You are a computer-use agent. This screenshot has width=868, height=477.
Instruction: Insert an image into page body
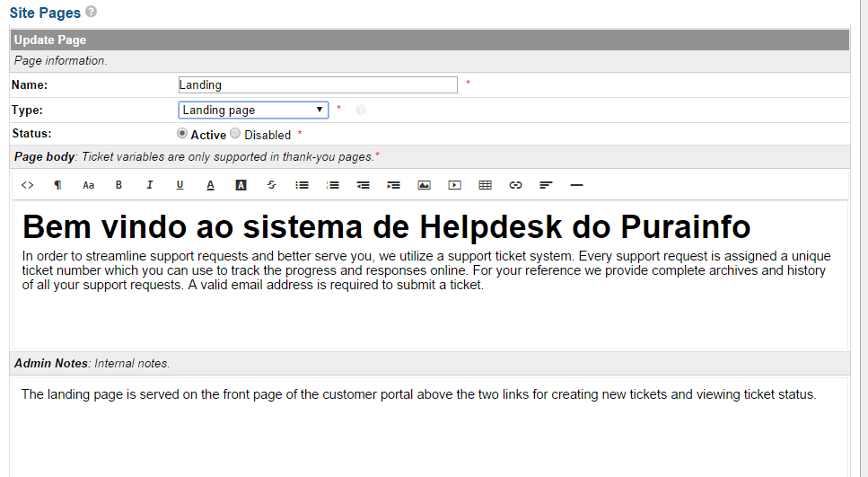(x=424, y=185)
